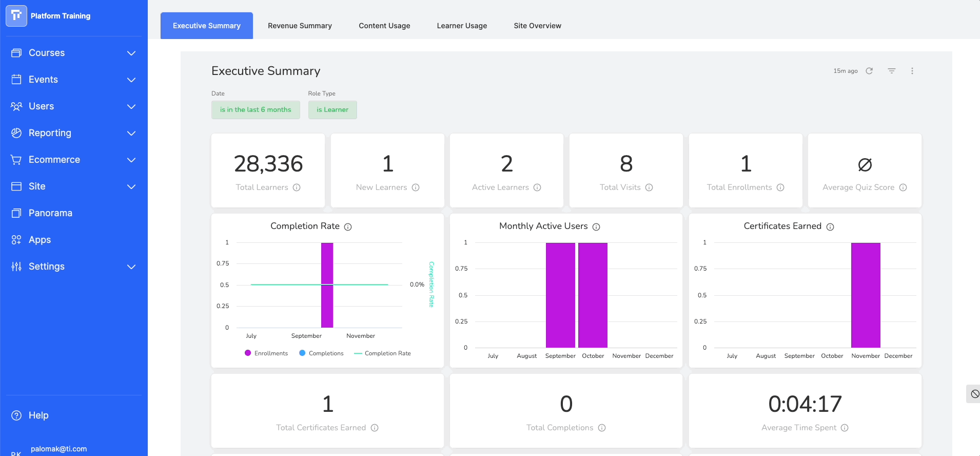Open the three-dot dashboard options menu
Viewport: 980px width, 456px height.
click(912, 71)
